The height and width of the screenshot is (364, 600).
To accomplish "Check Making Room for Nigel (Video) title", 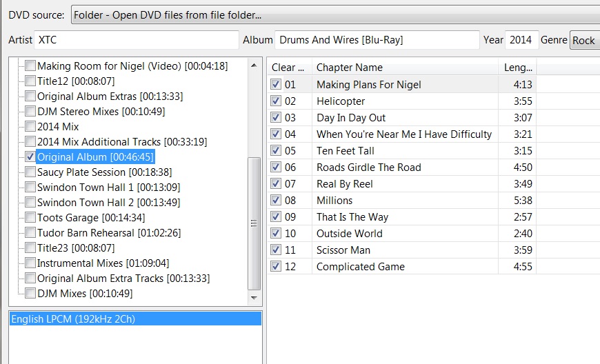I will click(x=30, y=65).
